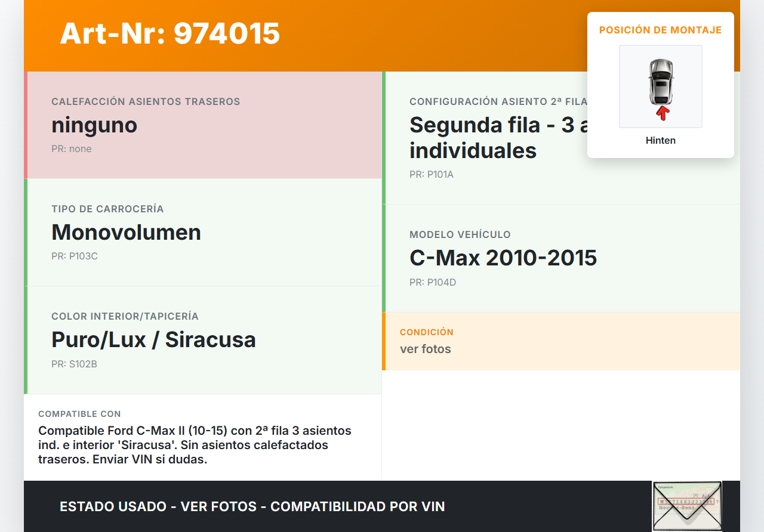Select the Puro/Lux / Siracusa value
The height and width of the screenshot is (532, 764).
[x=153, y=340]
